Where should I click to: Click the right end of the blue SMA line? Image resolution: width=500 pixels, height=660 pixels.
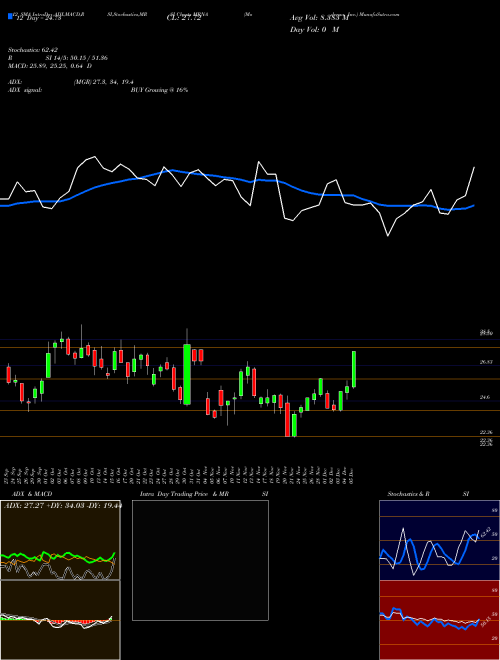(474, 205)
